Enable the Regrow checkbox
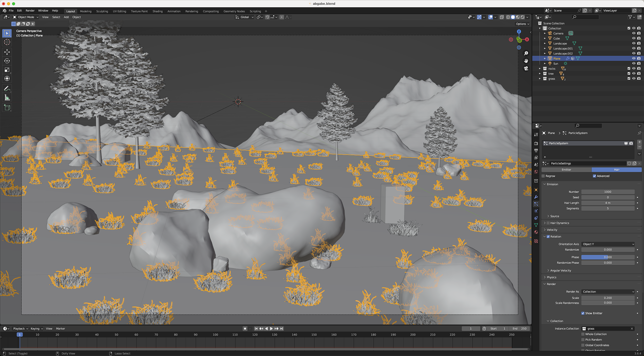Viewport: 644px width, 356px height. (543, 176)
